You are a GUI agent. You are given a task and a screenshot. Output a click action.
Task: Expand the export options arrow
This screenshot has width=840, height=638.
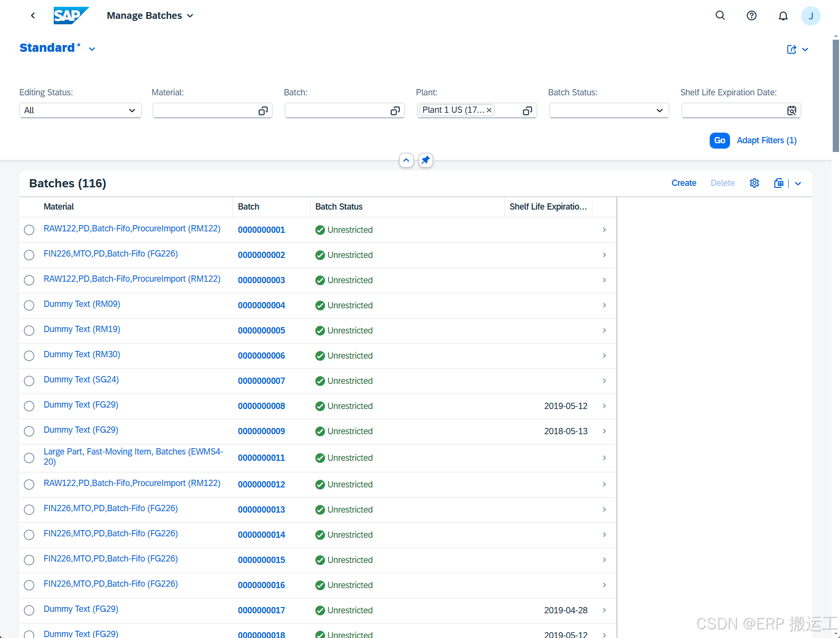[798, 183]
